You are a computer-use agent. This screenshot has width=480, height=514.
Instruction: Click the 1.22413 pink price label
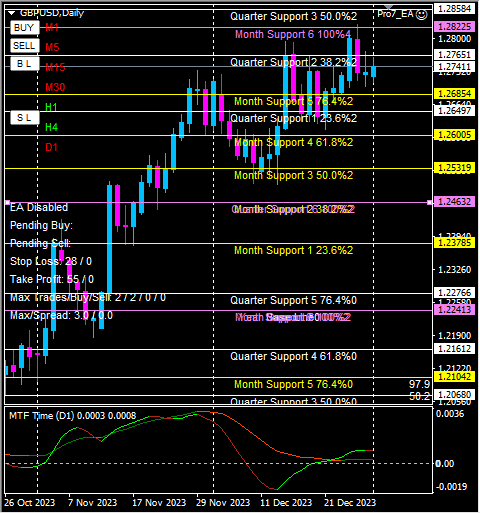[455, 310]
